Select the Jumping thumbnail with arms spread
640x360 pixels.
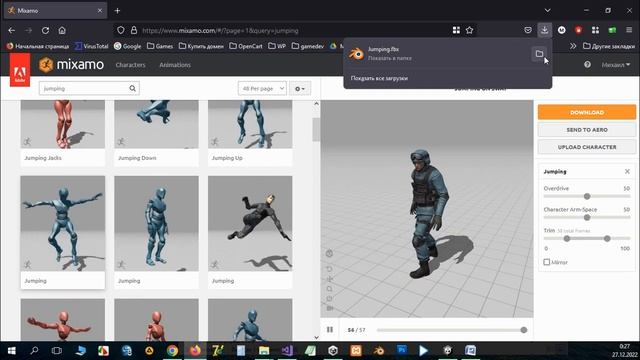[62, 224]
